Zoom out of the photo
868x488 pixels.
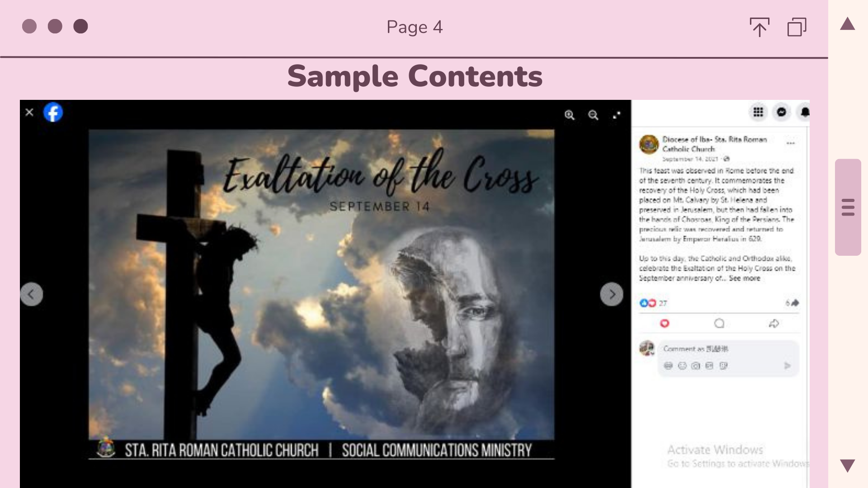(593, 115)
